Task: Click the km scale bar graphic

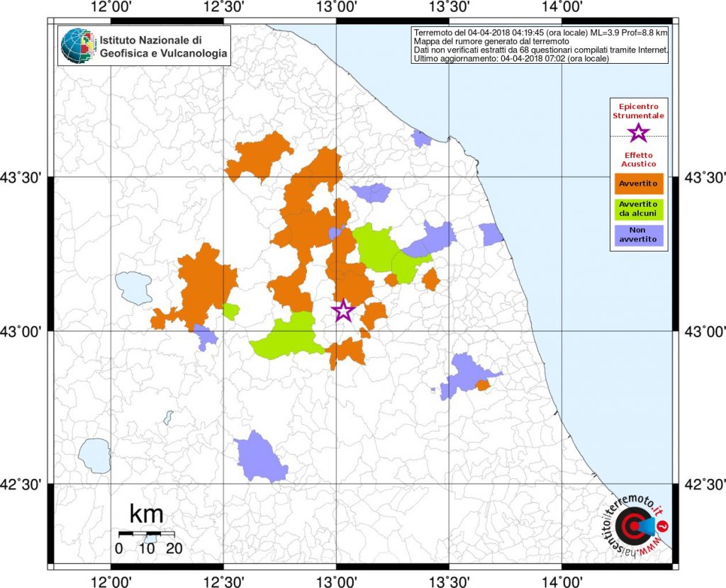Action: tap(146, 534)
